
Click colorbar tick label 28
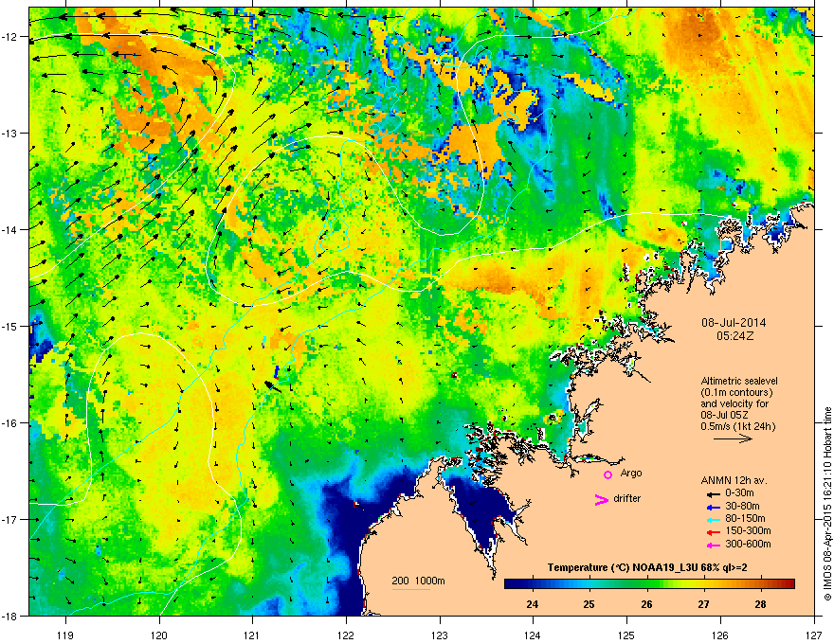[760, 604]
